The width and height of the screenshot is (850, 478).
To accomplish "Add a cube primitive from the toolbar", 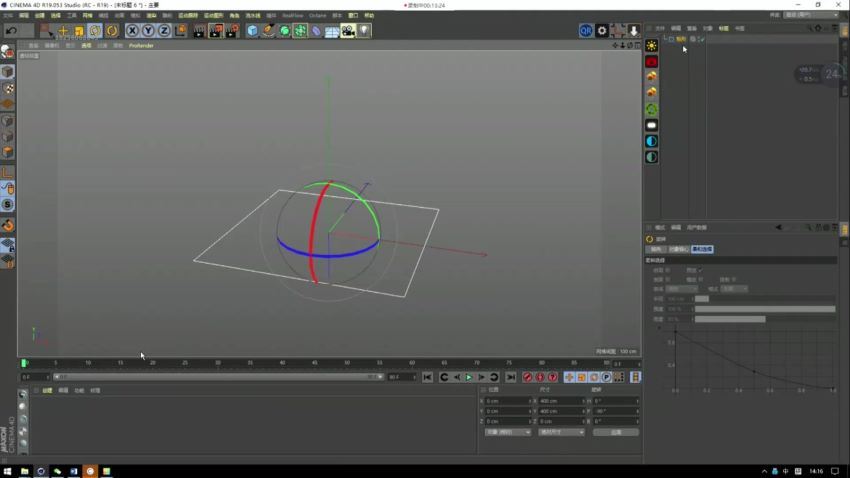I will [253, 31].
